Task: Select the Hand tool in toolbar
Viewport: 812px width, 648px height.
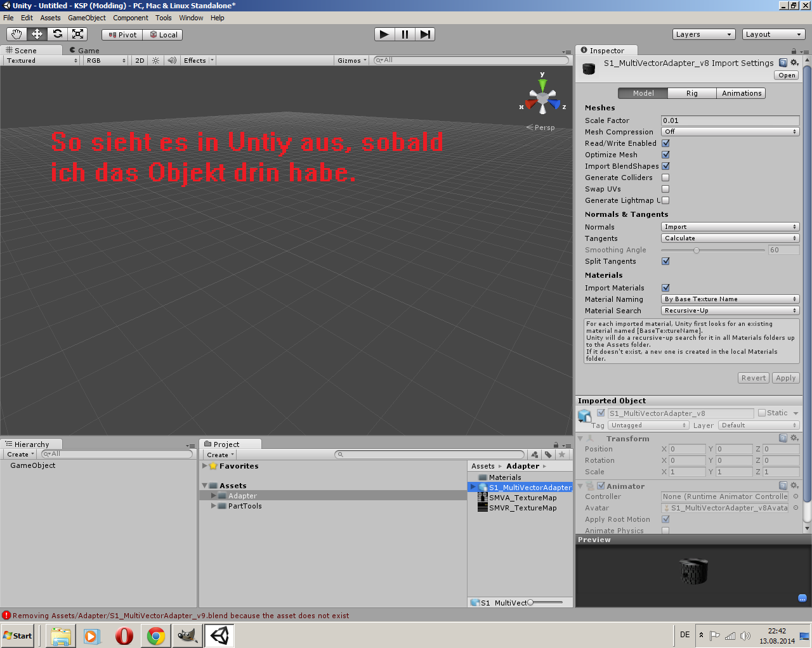Action: 16,34
